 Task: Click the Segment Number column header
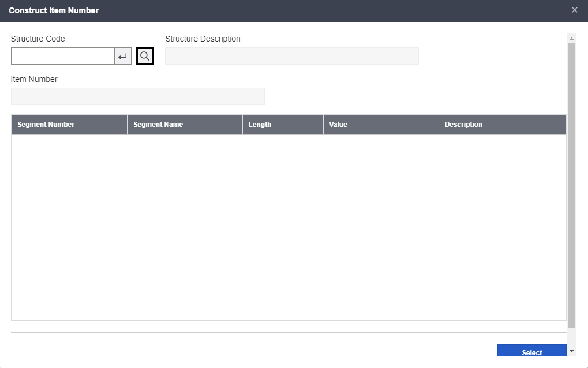46,124
